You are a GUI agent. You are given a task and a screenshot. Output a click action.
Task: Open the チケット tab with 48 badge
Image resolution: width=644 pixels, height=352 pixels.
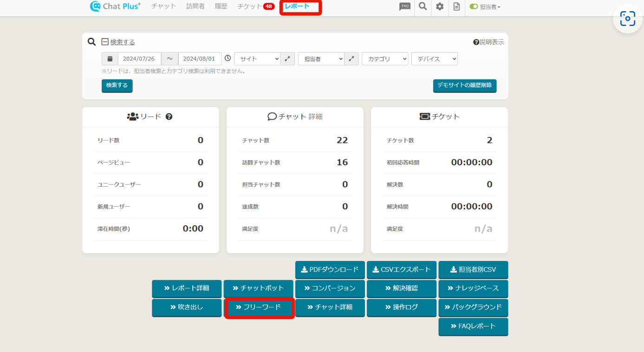pos(255,7)
